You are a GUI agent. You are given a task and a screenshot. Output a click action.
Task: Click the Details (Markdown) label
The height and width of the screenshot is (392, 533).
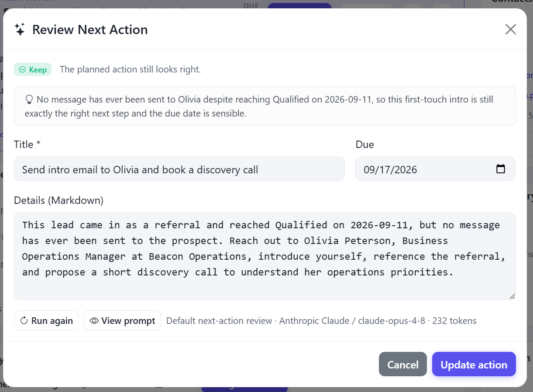click(x=58, y=200)
